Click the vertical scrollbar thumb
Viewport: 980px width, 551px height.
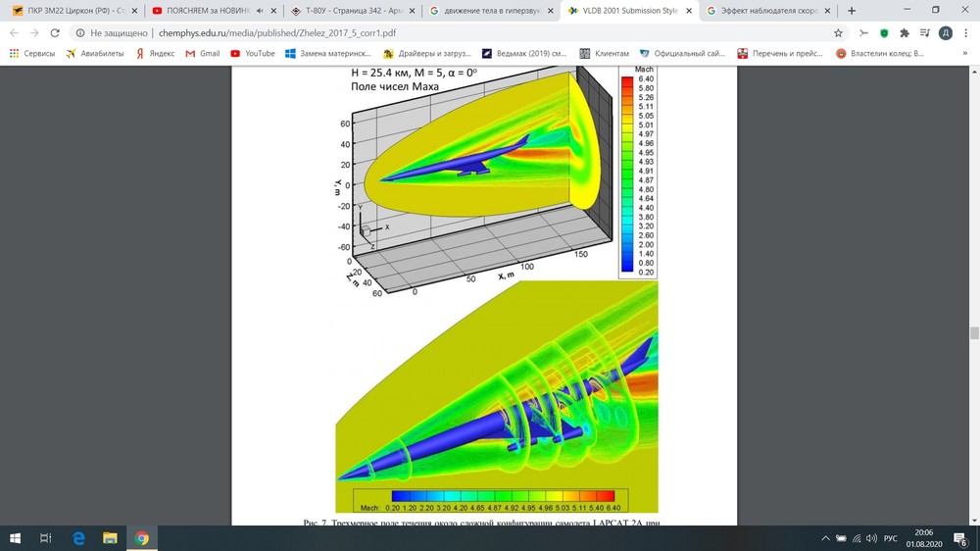pyautogui.click(x=974, y=332)
